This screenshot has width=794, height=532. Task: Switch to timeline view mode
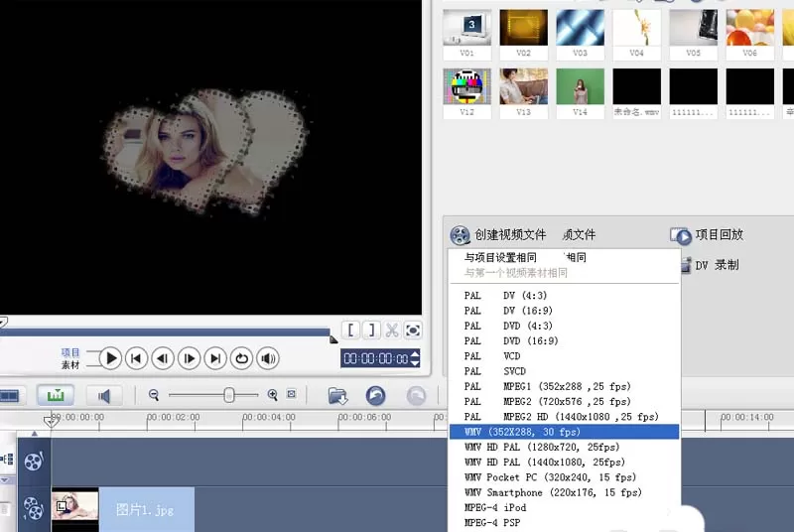coord(56,395)
